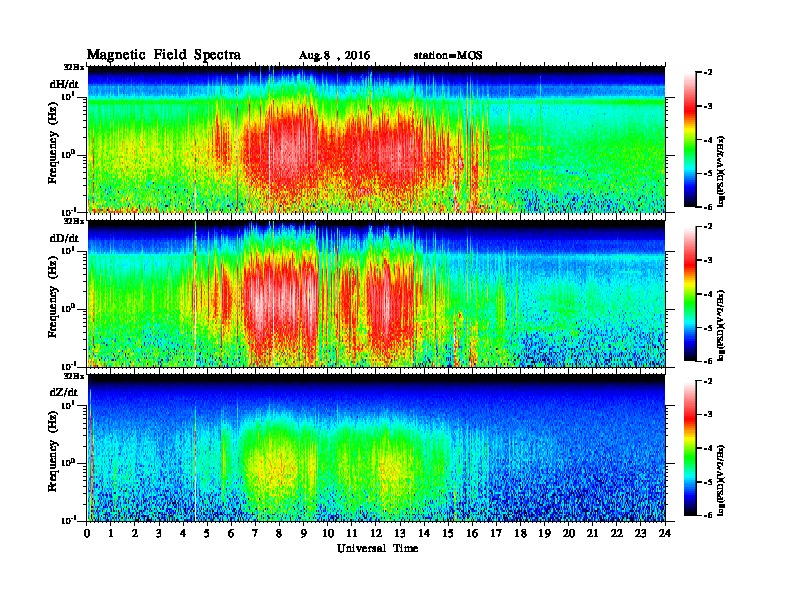Click the PSD units label beside dH/dt color bar

pos(722,171)
